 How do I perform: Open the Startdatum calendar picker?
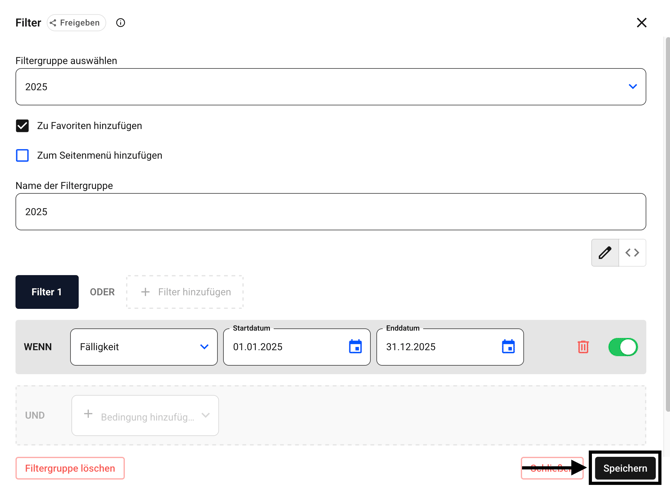(355, 347)
